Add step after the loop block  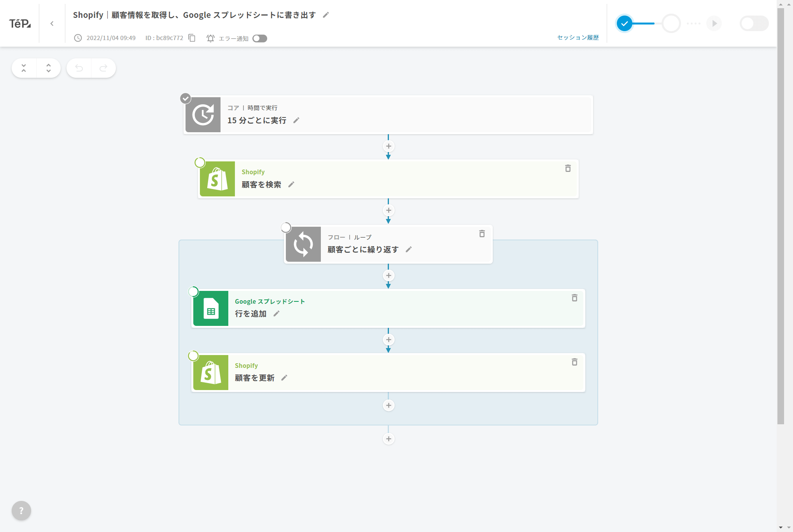pos(389,439)
